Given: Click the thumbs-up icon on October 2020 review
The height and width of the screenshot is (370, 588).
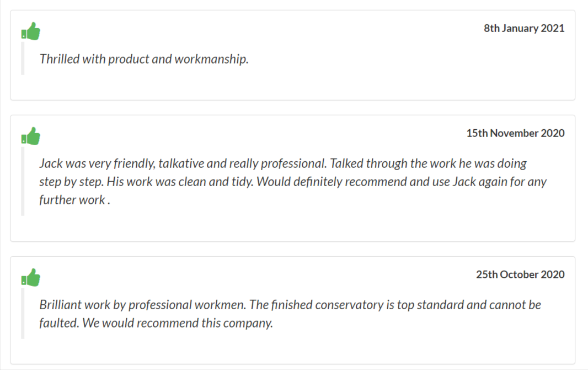Looking at the screenshot, I should (x=31, y=277).
